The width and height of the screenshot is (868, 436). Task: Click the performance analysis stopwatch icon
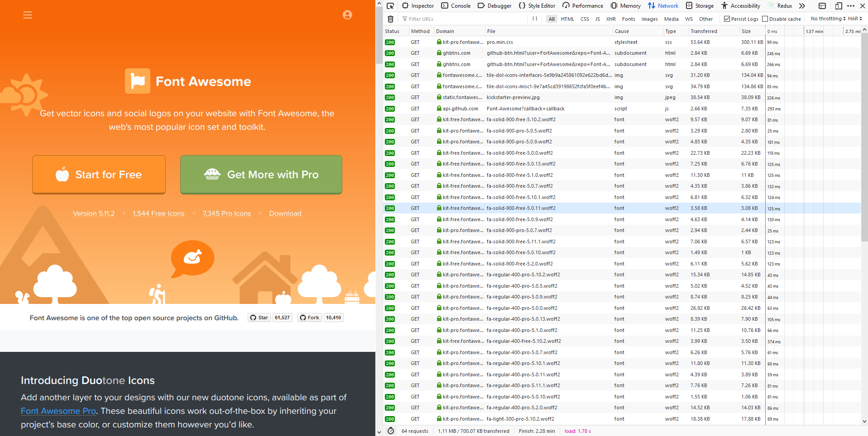tap(391, 431)
